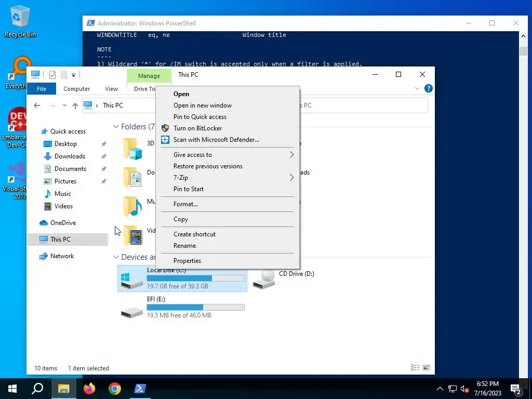
Task: Select This PC in the navigation pane
Action: (x=68, y=240)
